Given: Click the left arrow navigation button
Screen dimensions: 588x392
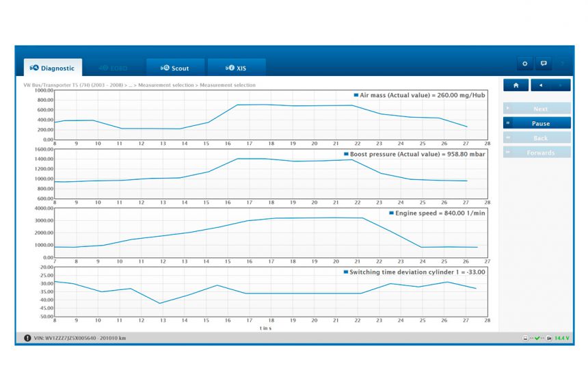Looking at the screenshot, I should [x=540, y=85].
